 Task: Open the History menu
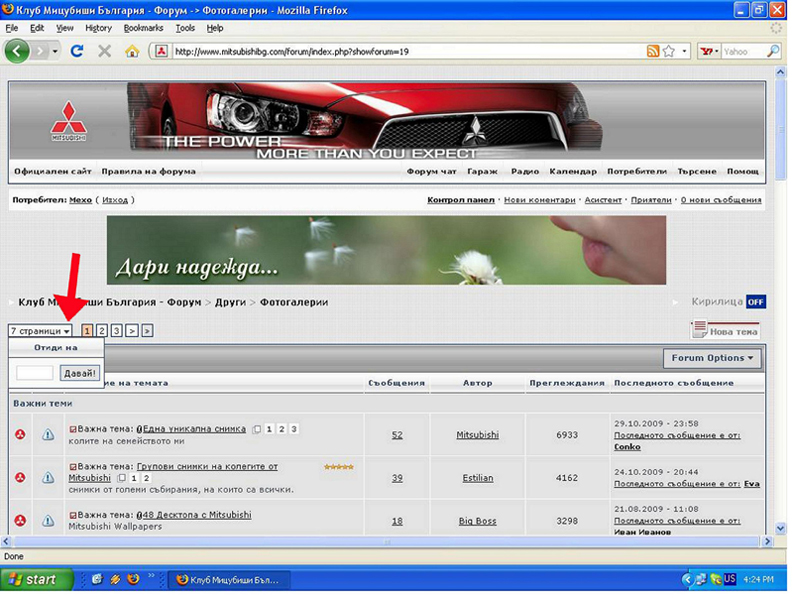pyautogui.click(x=98, y=28)
